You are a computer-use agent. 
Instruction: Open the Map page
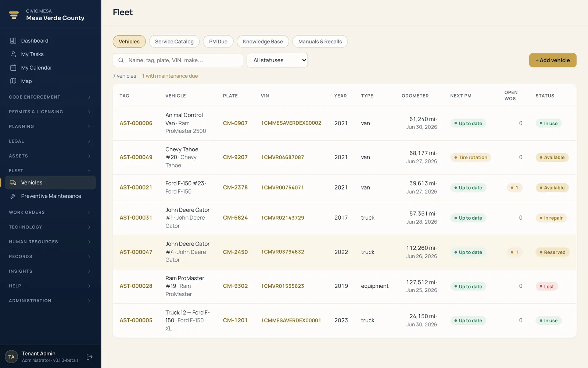point(50,81)
